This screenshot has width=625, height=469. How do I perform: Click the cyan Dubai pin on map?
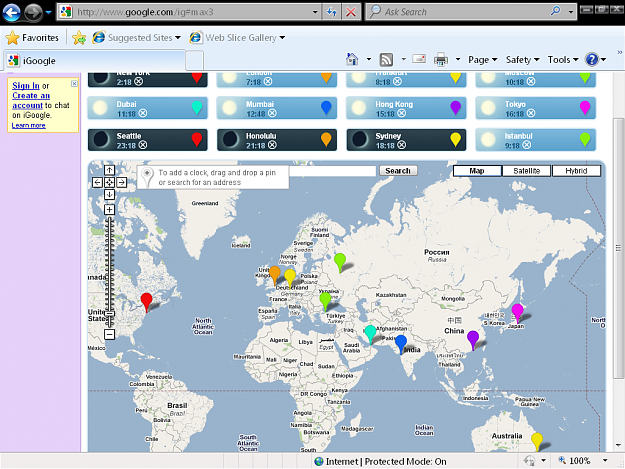pyautogui.click(x=370, y=333)
